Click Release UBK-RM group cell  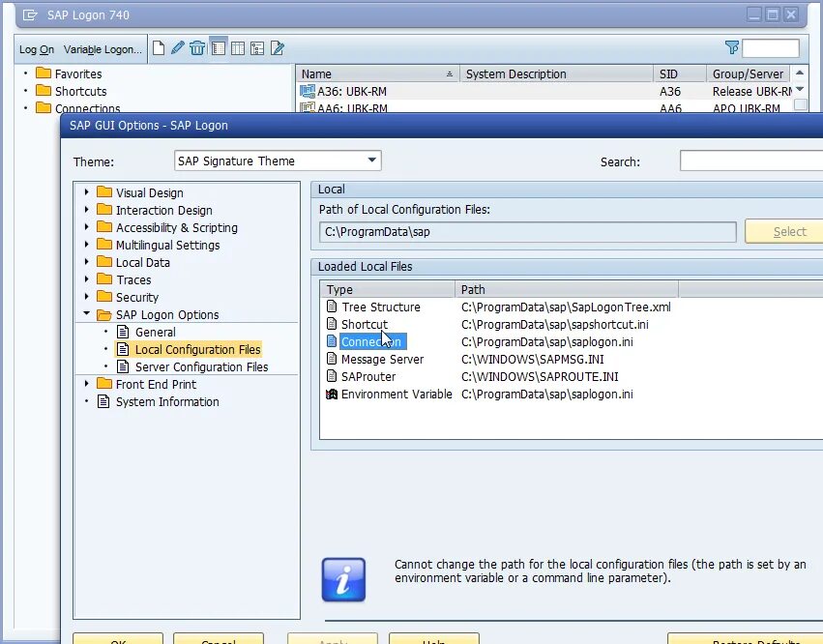(752, 91)
